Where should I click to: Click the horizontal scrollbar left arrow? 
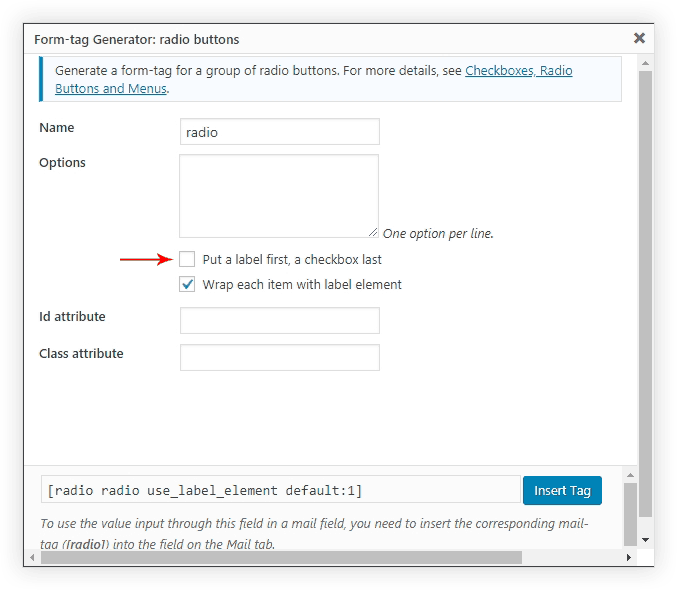[x=31, y=556]
